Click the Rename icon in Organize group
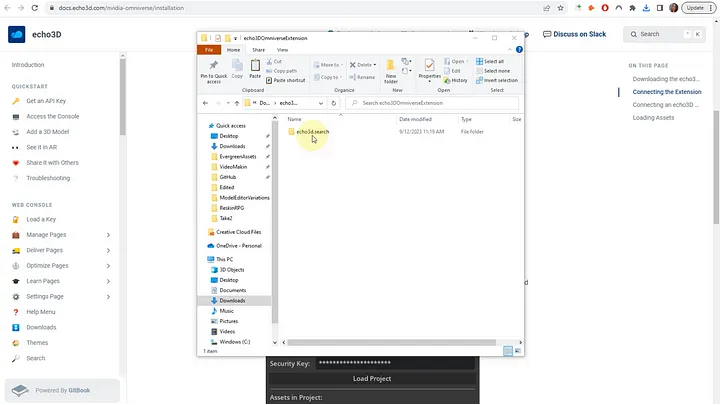 click(x=362, y=77)
